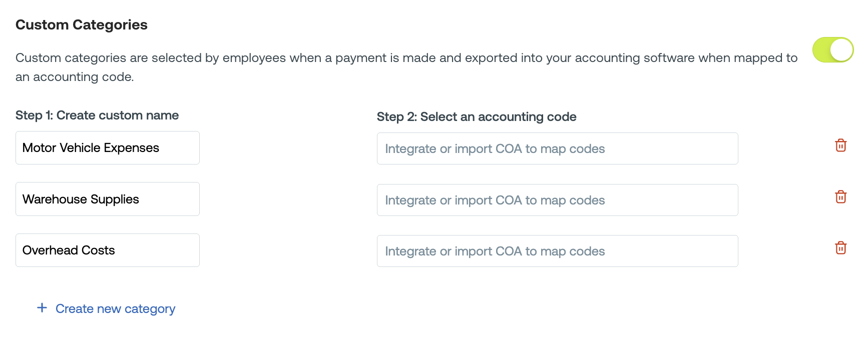Remove the Overhead Costs category
The height and width of the screenshot is (341, 868).
coord(840,248)
